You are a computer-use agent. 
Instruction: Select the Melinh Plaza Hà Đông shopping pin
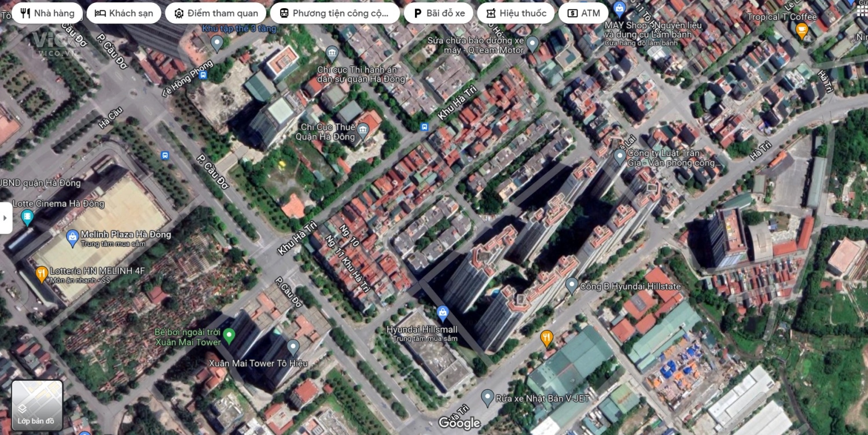72,236
